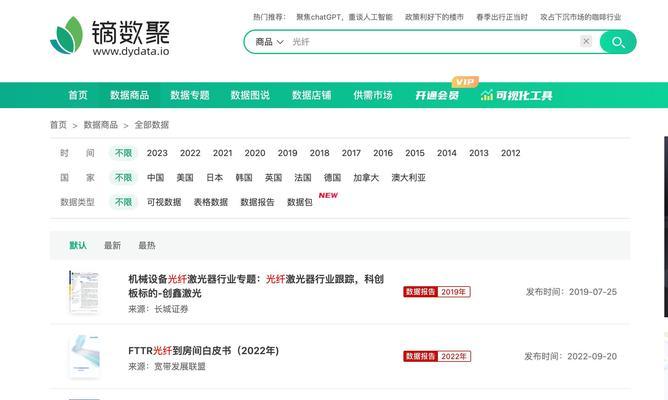668x400 pixels.
Task: Filter by year 2023
Action: tap(157, 153)
